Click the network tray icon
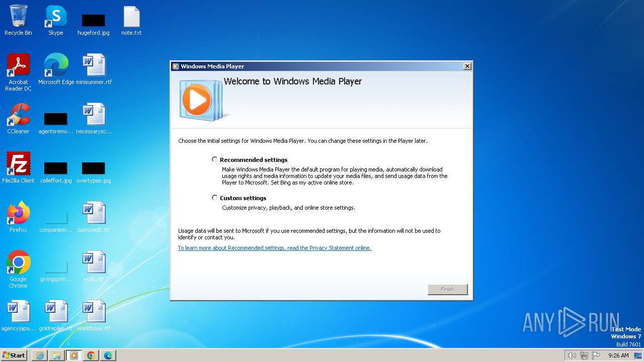644x362 pixels. point(584,355)
